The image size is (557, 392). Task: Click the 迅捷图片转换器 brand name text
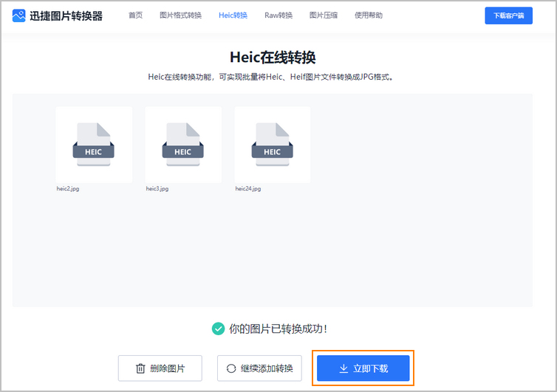[x=66, y=16]
